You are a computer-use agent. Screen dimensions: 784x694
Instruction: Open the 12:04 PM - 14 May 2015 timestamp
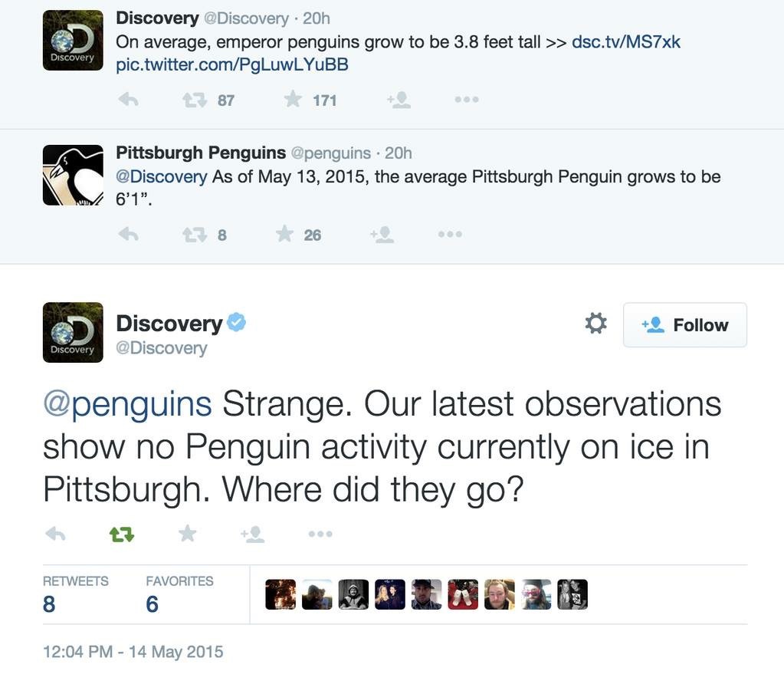tap(133, 652)
